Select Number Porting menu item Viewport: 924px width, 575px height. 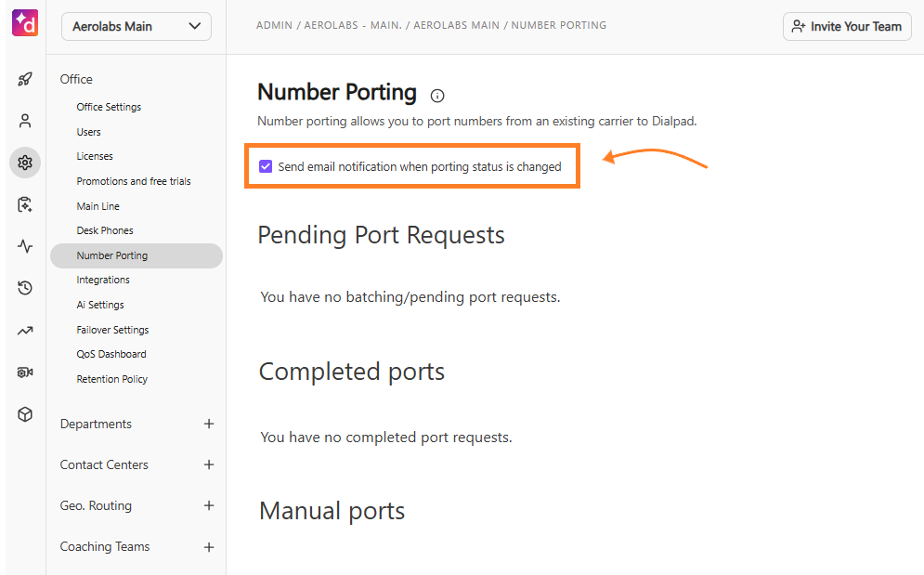(137, 255)
